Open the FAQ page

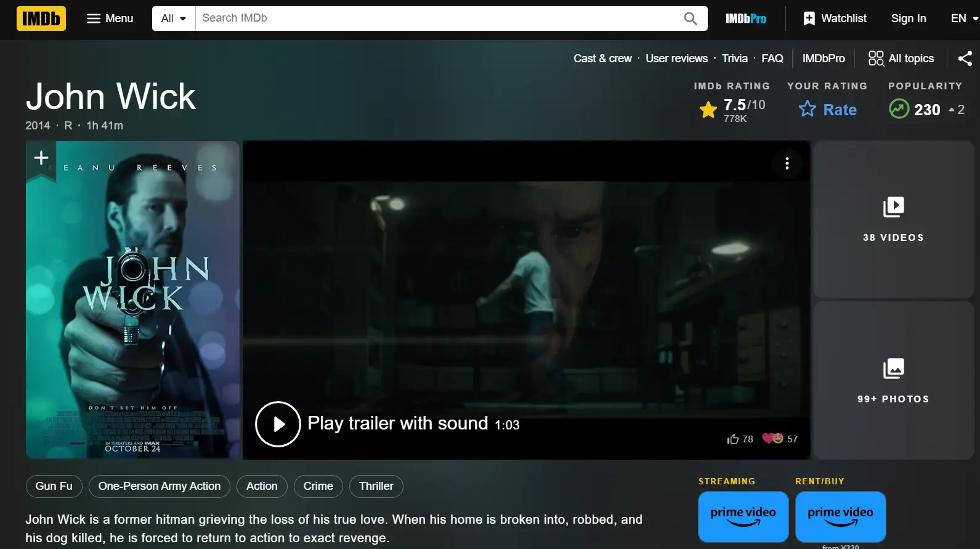(x=772, y=59)
